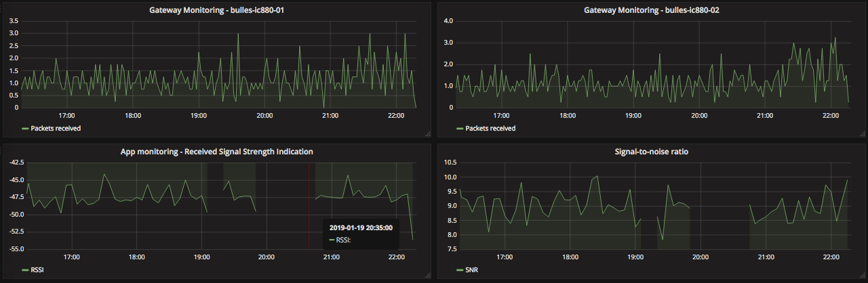Click the 3.5 axis value in bulles-ic880-01 chart
Screen dimensions: 868x283
click(x=13, y=20)
